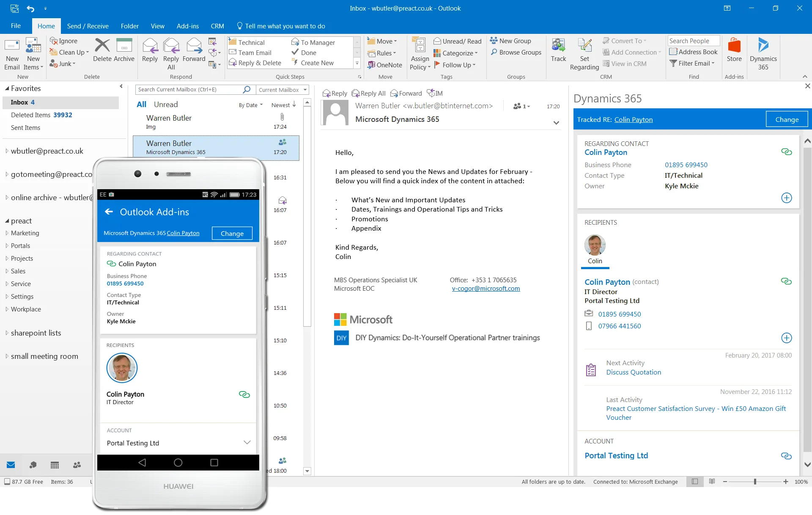
Task: Open Discuss Quotation activity link
Action: [634, 372]
